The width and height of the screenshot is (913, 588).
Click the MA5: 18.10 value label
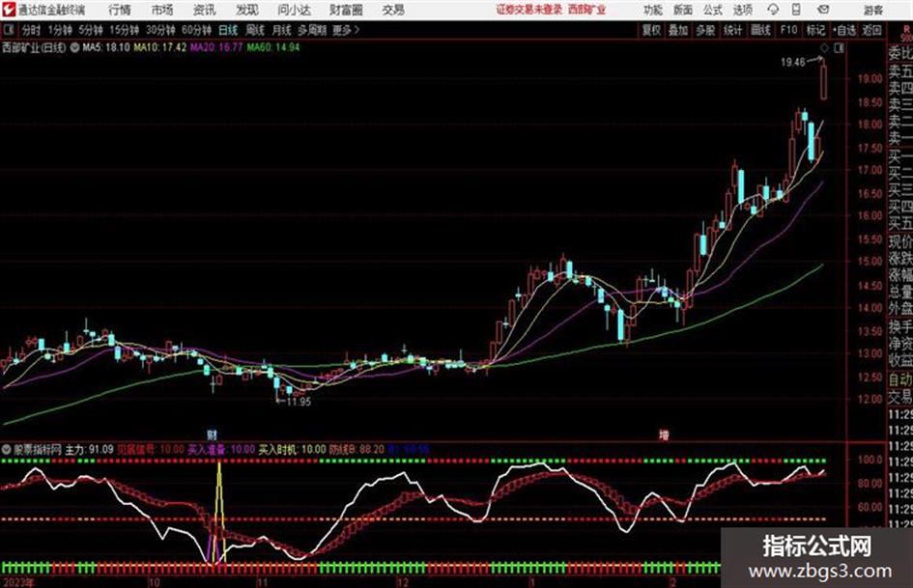[x=106, y=47]
